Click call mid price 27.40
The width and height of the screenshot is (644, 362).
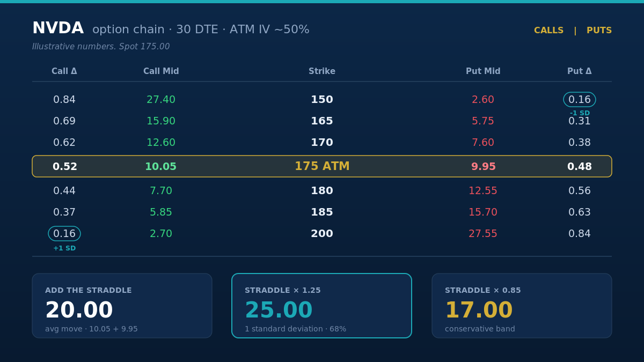tap(161, 100)
